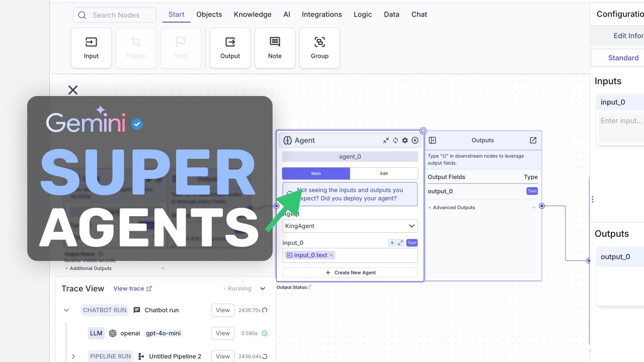Expand Additional Outputs section

pos(115,268)
